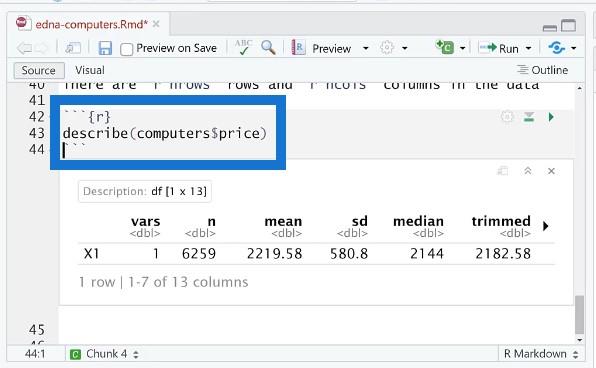Switch to Source editor mode
Screen dimensions: 596x368
coord(39,71)
